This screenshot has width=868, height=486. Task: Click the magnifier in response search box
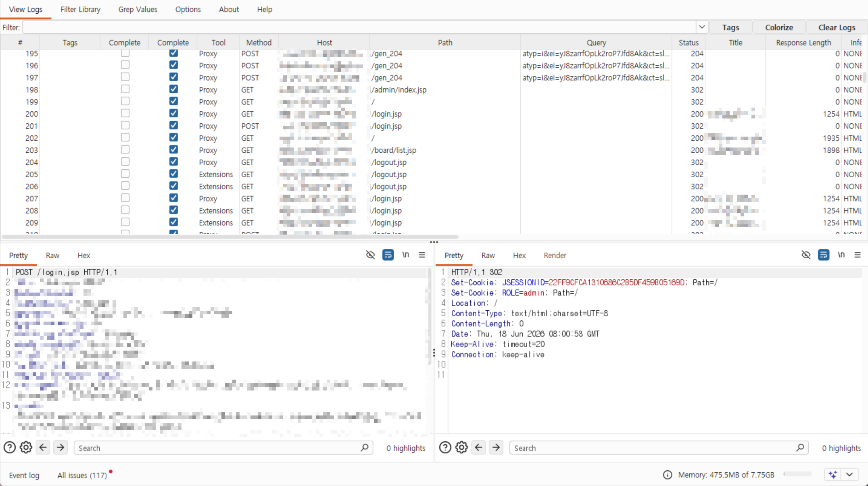(x=800, y=447)
